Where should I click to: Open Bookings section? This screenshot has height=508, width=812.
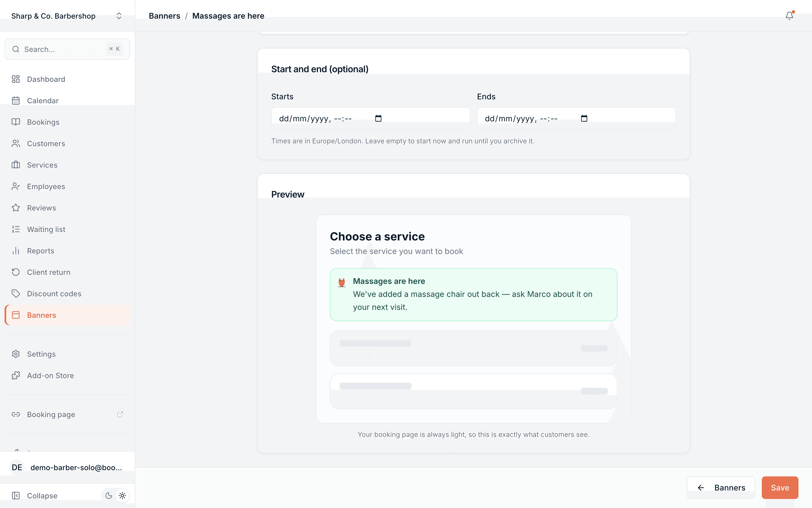coord(67,122)
